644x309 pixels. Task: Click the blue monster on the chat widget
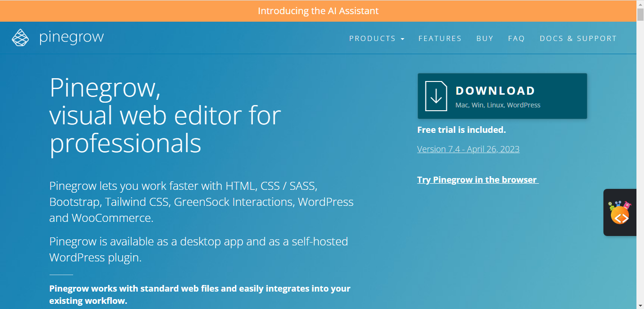618,203
